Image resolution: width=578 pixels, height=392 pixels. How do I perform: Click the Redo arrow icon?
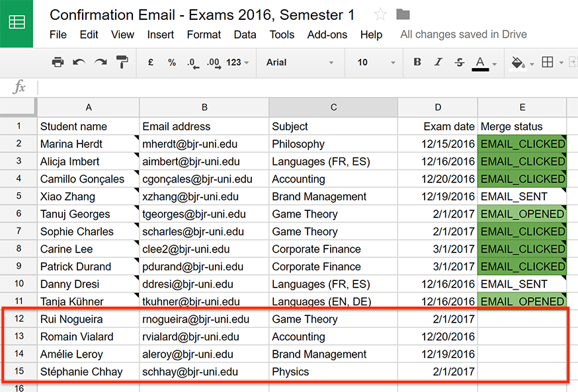[x=101, y=62]
